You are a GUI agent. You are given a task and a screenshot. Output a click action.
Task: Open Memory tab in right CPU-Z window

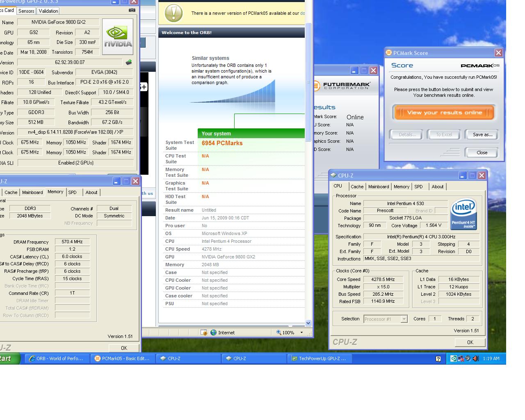click(402, 187)
